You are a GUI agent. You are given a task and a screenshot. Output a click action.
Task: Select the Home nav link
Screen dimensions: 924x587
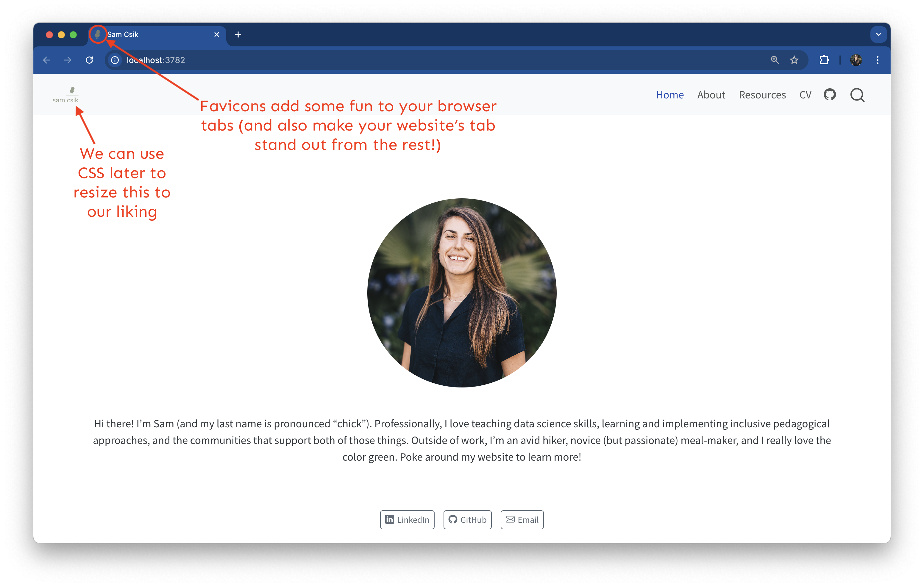pyautogui.click(x=669, y=95)
